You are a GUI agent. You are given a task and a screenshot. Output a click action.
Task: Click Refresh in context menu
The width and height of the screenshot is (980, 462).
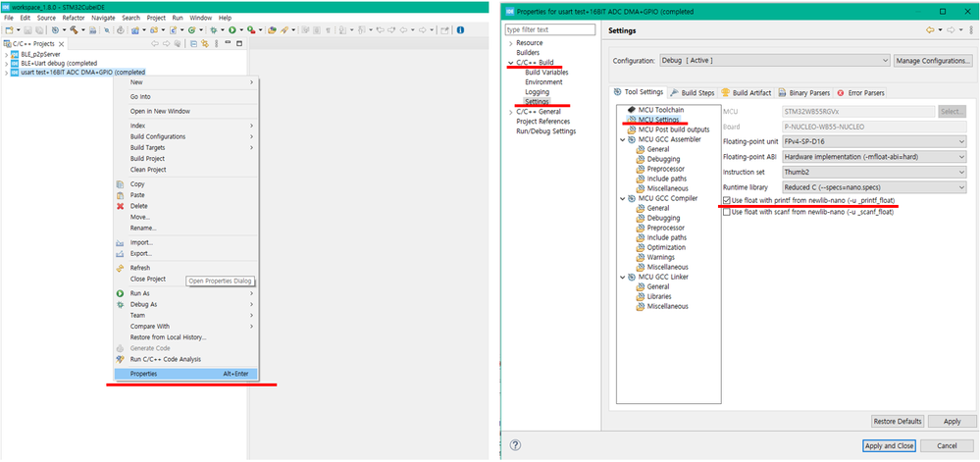(x=140, y=268)
